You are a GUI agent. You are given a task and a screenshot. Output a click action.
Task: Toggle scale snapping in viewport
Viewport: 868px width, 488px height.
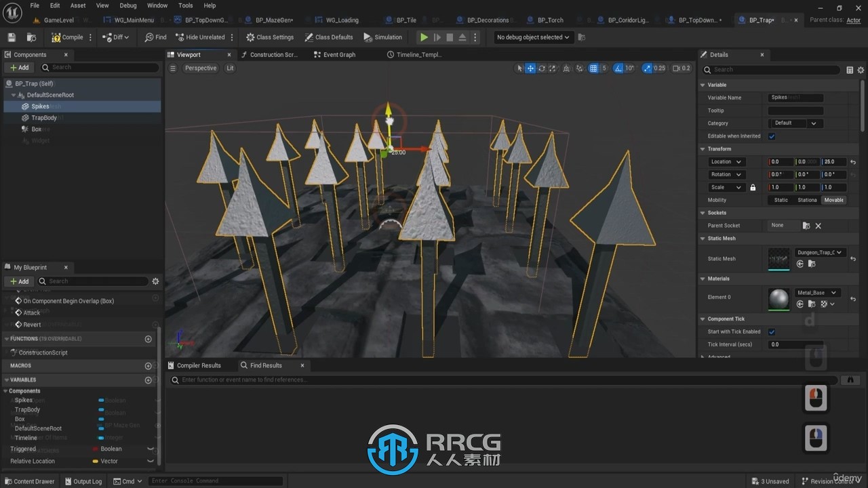pyautogui.click(x=648, y=68)
